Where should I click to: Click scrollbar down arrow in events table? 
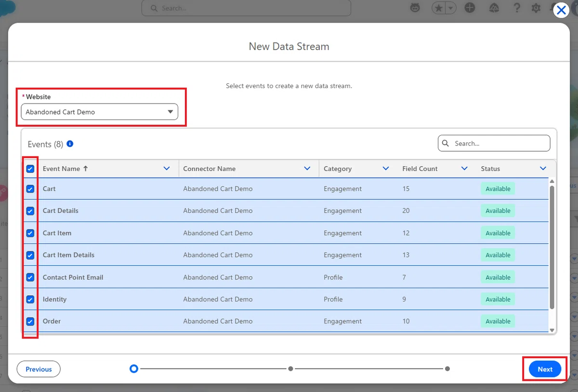coord(552,330)
